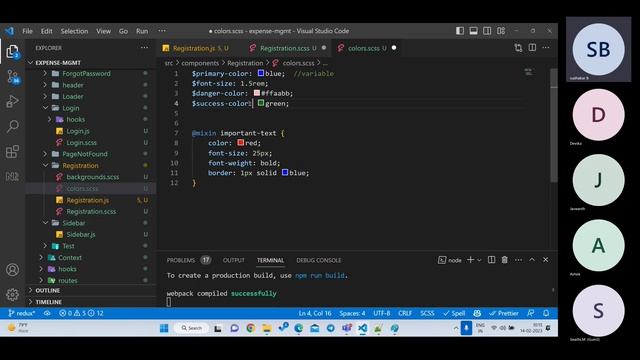640x360 pixels.
Task: Click the Prettier status bar item
Action: pyautogui.click(x=504, y=313)
